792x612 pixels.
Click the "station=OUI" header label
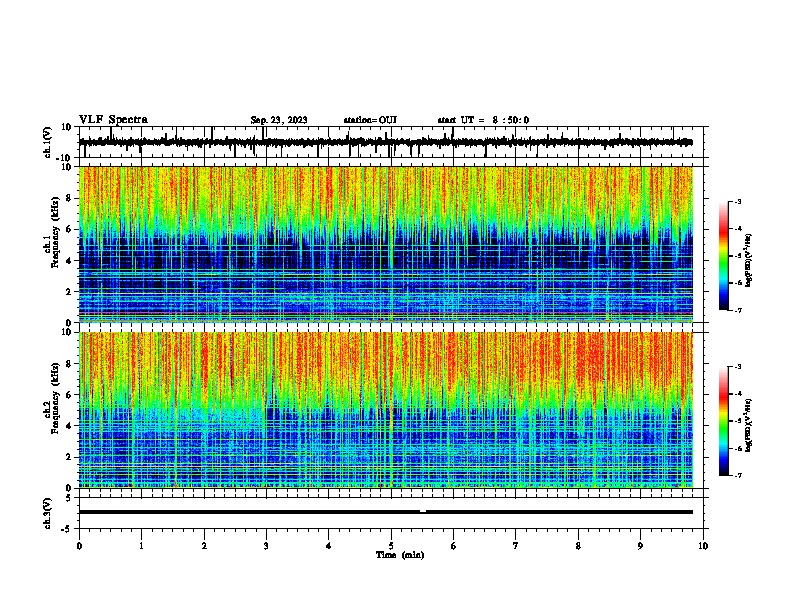[370, 120]
